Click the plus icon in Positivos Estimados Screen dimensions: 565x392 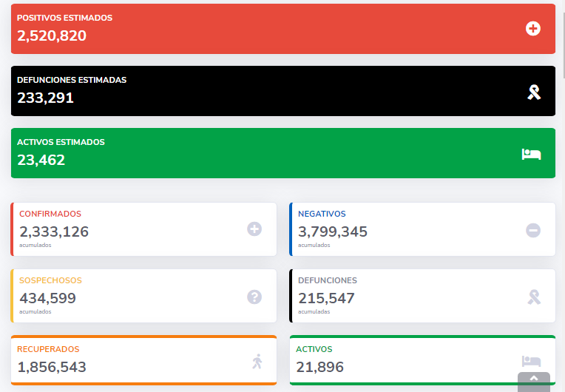[533, 28]
